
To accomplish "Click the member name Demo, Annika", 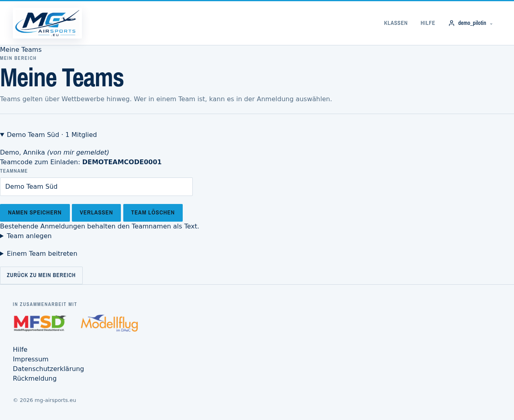I will [x=22, y=153].
